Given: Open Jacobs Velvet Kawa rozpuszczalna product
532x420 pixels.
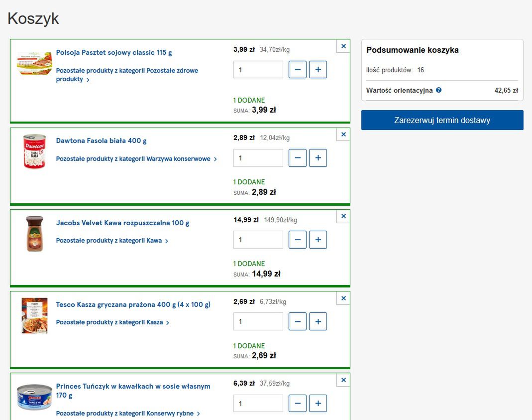Looking at the screenshot, I should (122, 223).
